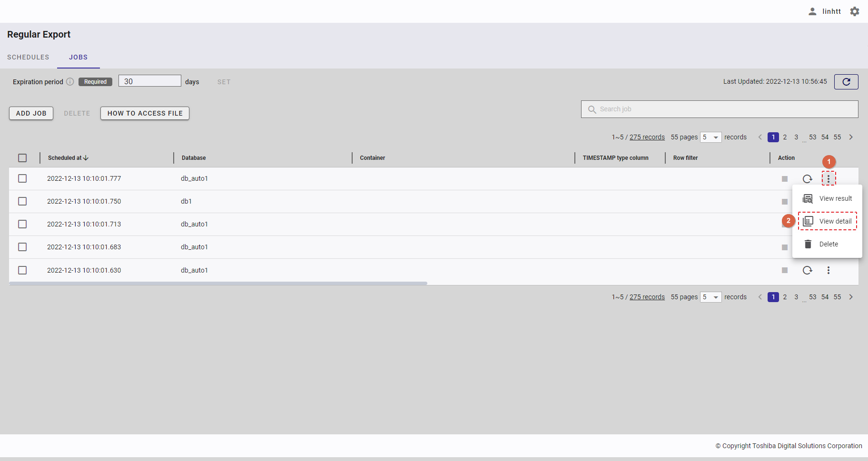Click the info icon beside Expiration period

click(70, 82)
